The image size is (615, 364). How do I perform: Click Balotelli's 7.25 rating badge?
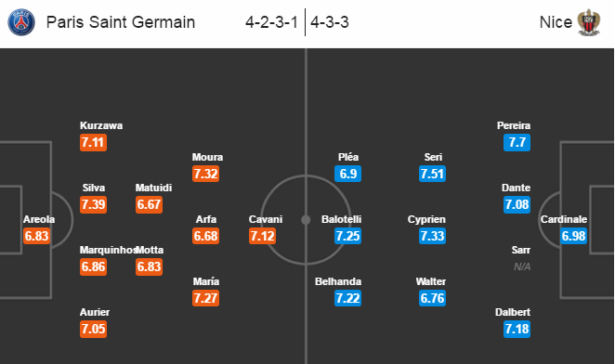[x=347, y=236]
